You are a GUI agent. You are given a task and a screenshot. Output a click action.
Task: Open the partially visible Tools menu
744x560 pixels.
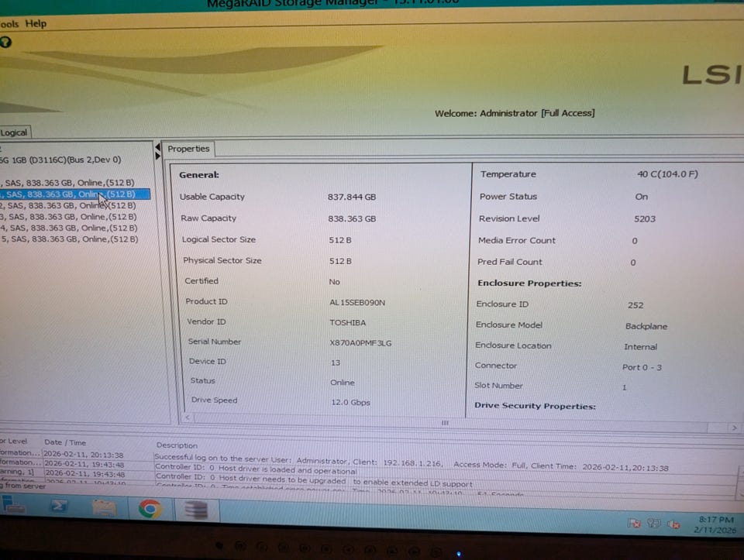click(x=9, y=24)
